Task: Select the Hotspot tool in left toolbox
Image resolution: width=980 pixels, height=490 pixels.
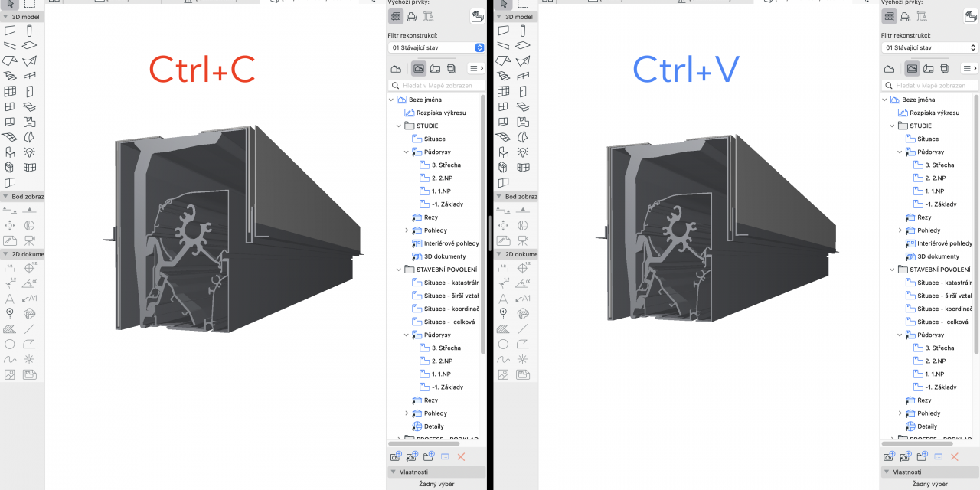Action: 30,359
